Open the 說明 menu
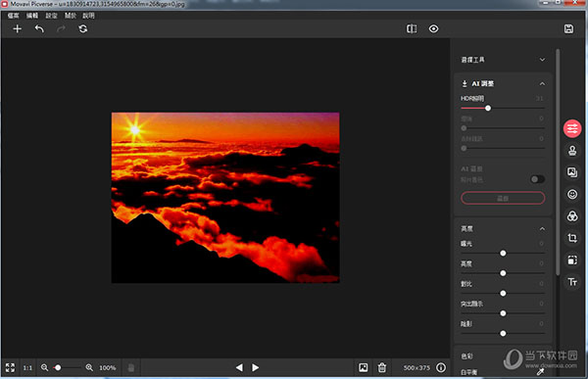 click(x=89, y=16)
